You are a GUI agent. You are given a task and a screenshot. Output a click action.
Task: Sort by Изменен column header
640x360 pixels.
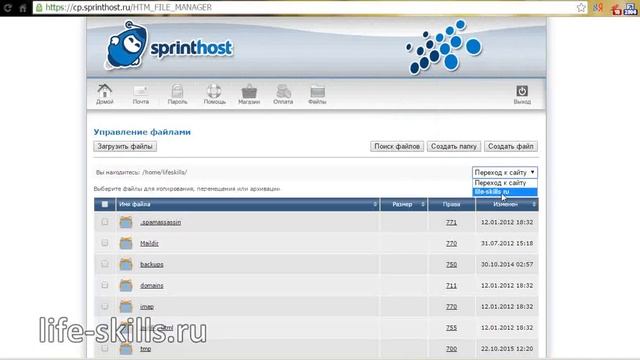click(x=507, y=204)
